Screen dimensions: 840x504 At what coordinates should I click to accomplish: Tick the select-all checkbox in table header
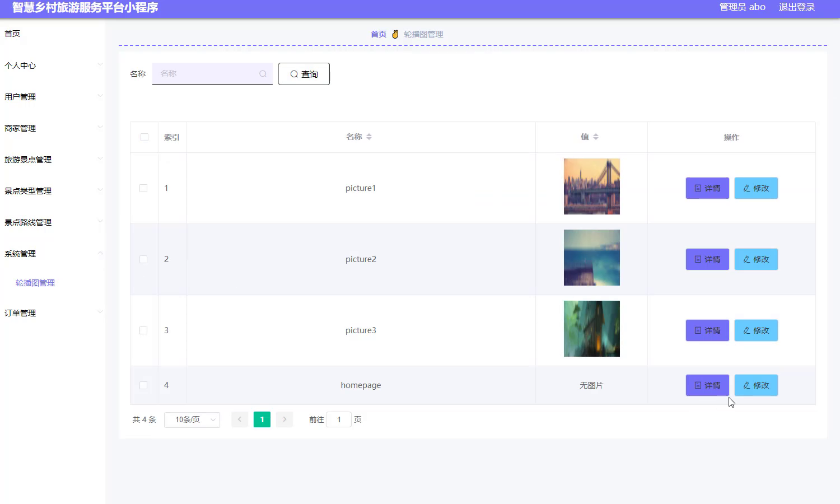[144, 137]
